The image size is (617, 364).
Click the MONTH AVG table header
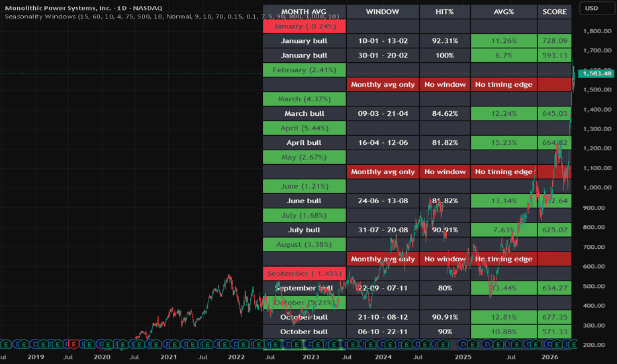[x=304, y=12]
